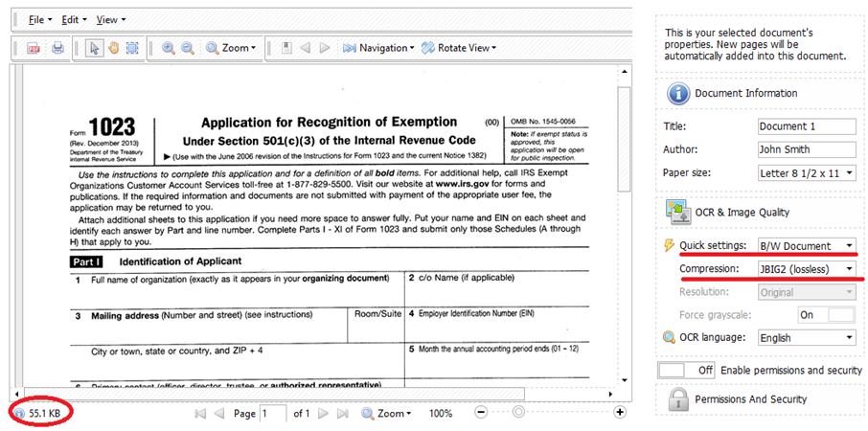Open the Rotate View dropdown
Image resolution: width=868 pixels, height=431 pixels.
[x=459, y=48]
